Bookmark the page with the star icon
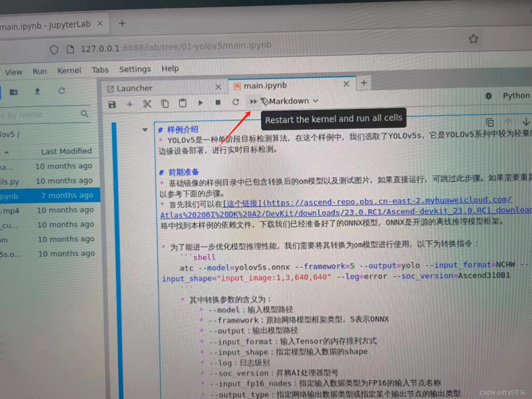 473,39
